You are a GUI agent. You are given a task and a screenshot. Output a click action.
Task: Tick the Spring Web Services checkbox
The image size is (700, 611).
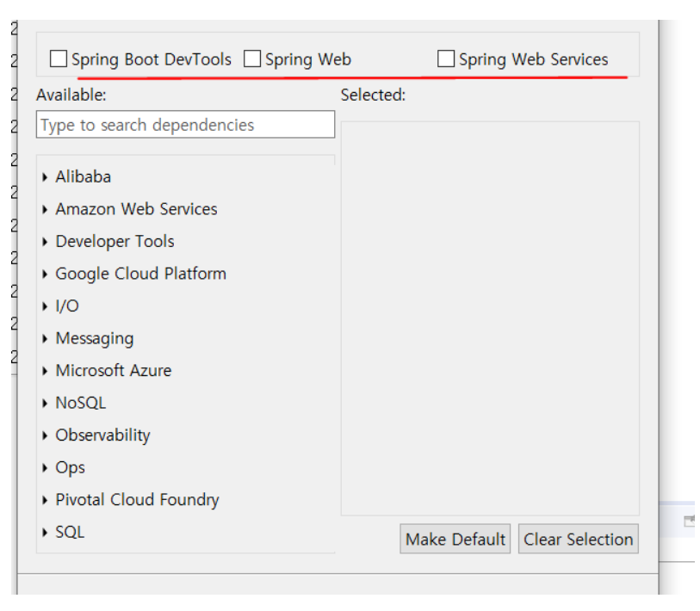(446, 59)
